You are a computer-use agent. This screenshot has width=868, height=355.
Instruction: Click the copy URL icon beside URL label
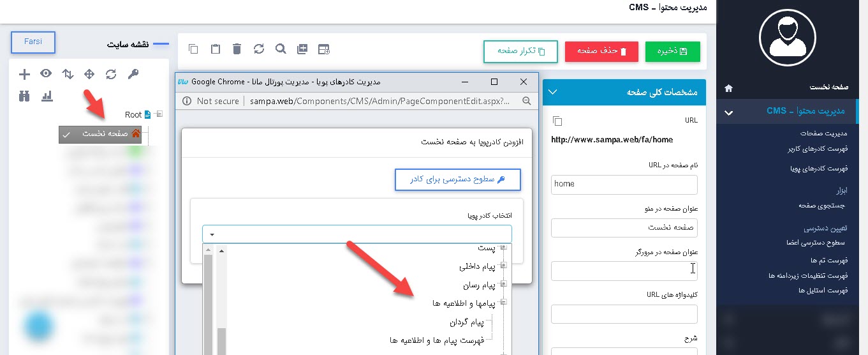click(557, 121)
